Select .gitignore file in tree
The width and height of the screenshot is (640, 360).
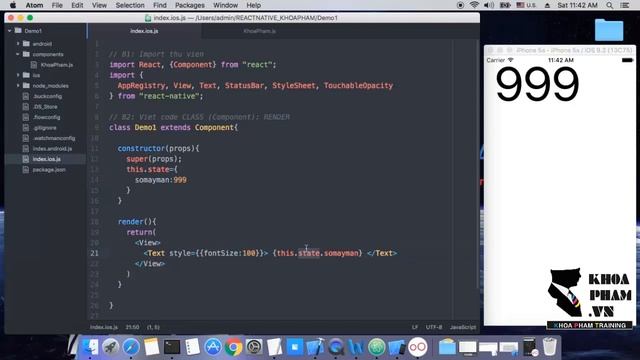point(45,128)
